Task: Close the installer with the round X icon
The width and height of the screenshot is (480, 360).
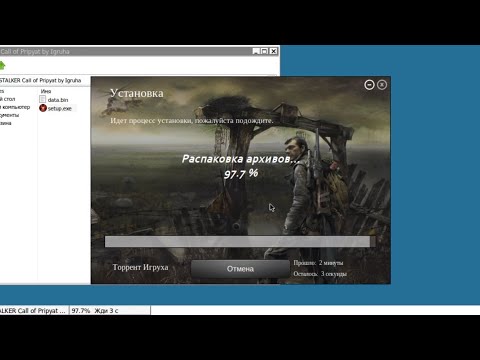Action: [x=382, y=85]
